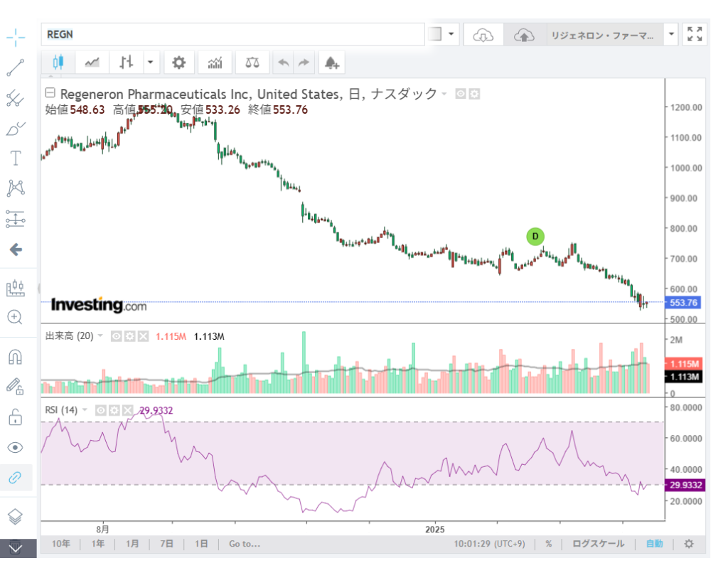Click the left-pointing arrow marker tool
The height and width of the screenshot is (563, 728).
coord(16,250)
